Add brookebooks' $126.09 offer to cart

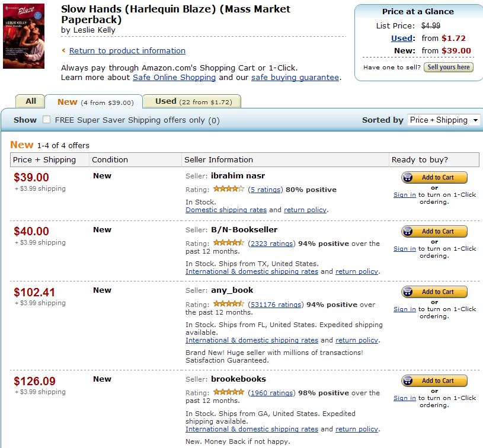click(x=434, y=380)
